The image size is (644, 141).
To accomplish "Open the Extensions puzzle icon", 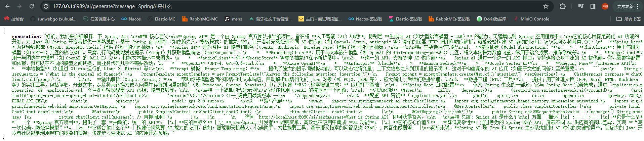I will [x=563, y=6].
